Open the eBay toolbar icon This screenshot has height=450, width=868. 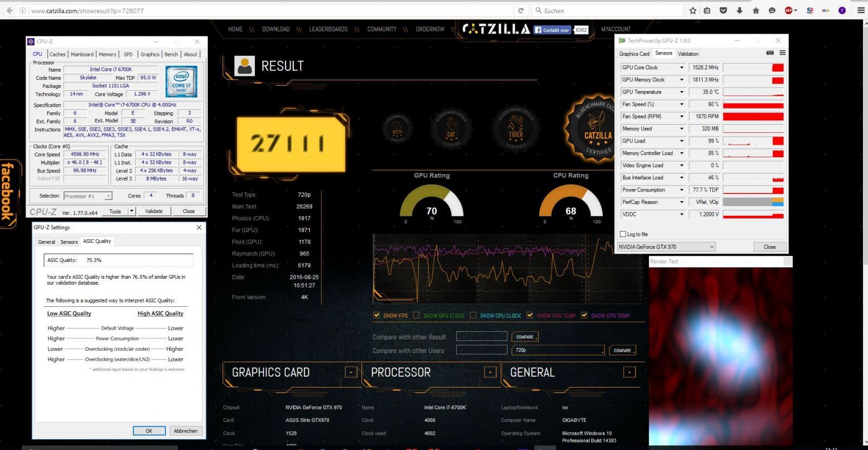[x=826, y=10]
